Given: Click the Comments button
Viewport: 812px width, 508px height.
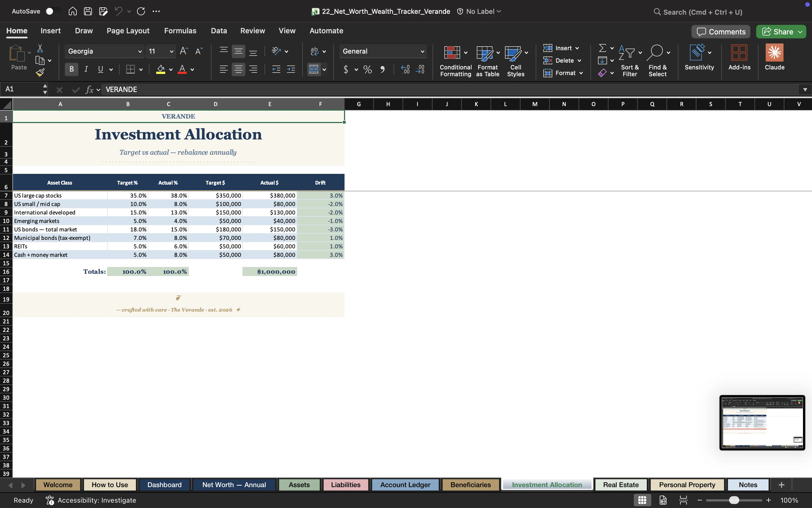Looking at the screenshot, I should [x=721, y=32].
